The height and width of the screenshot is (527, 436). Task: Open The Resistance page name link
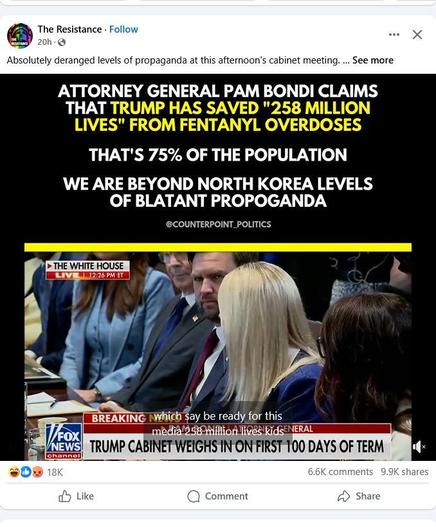[70, 29]
